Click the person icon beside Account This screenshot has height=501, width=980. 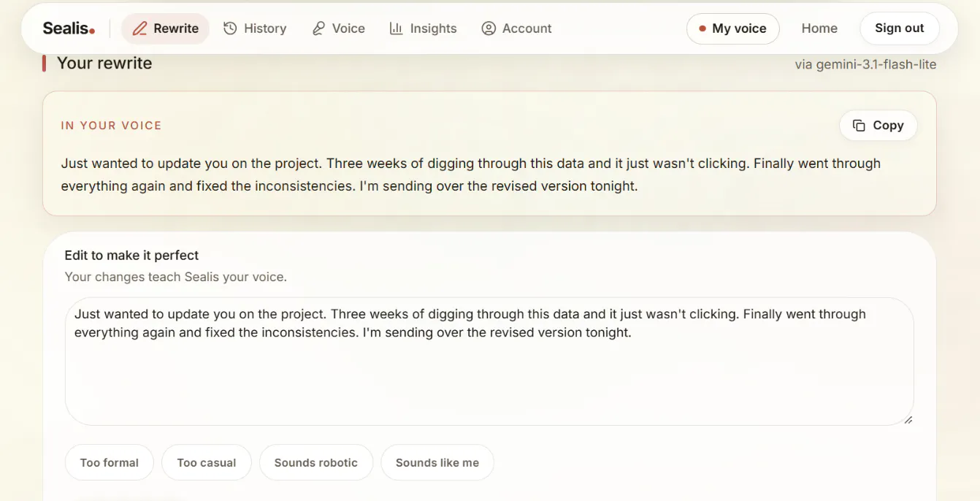[489, 28]
